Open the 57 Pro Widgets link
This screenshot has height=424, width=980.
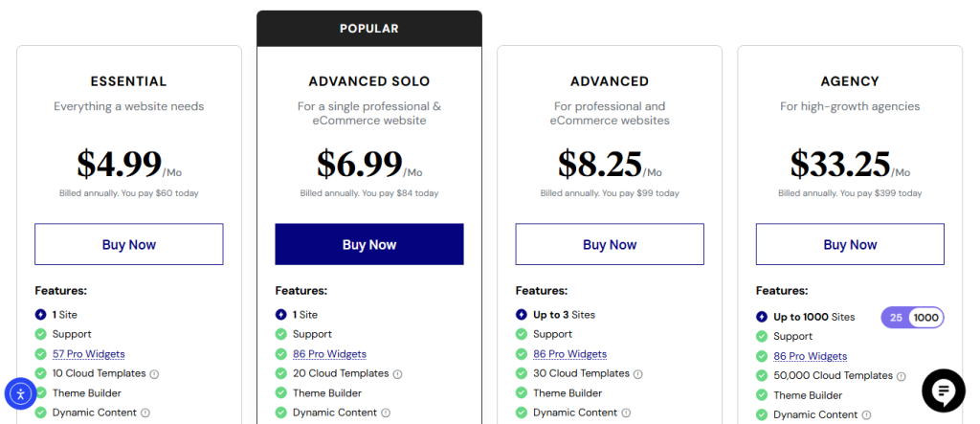[x=88, y=354]
